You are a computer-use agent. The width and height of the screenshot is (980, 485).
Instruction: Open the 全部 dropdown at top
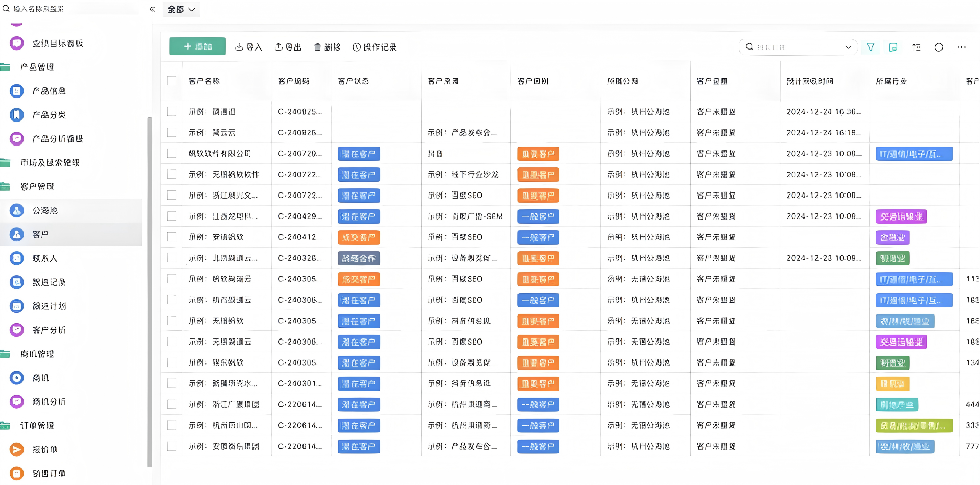[181, 9]
